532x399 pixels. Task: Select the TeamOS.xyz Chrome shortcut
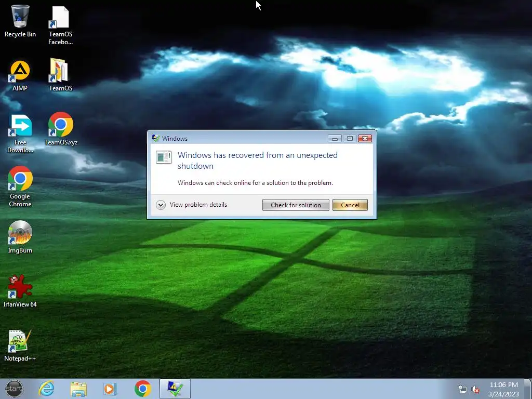click(61, 129)
